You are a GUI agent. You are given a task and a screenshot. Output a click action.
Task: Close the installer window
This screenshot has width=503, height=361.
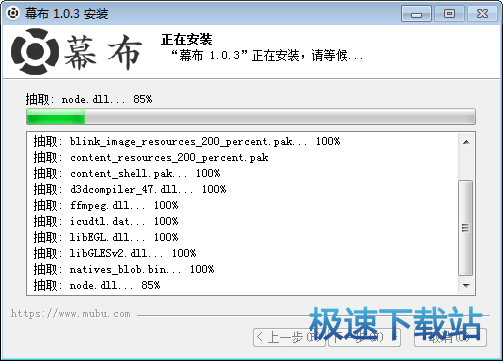[482, 14]
